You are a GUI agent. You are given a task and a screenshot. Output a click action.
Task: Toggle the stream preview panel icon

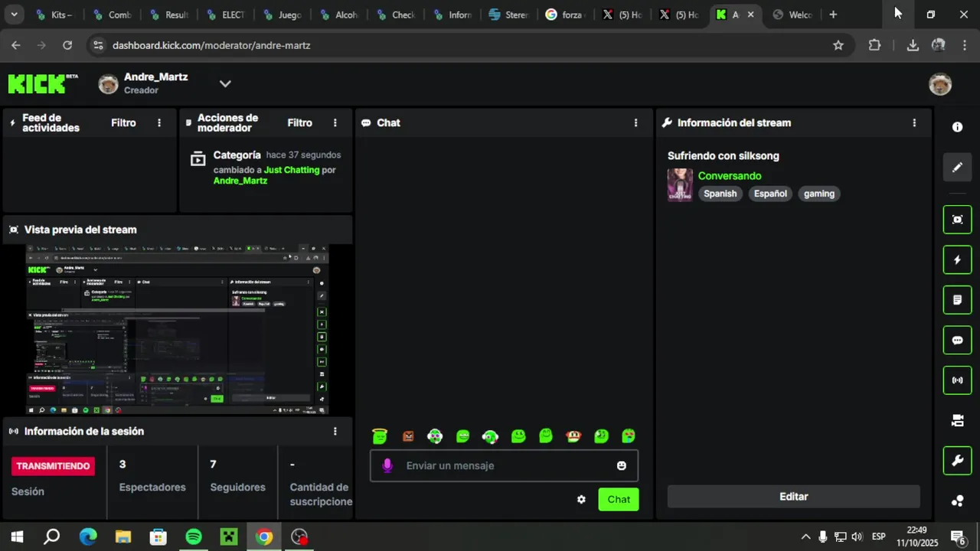coord(957,220)
